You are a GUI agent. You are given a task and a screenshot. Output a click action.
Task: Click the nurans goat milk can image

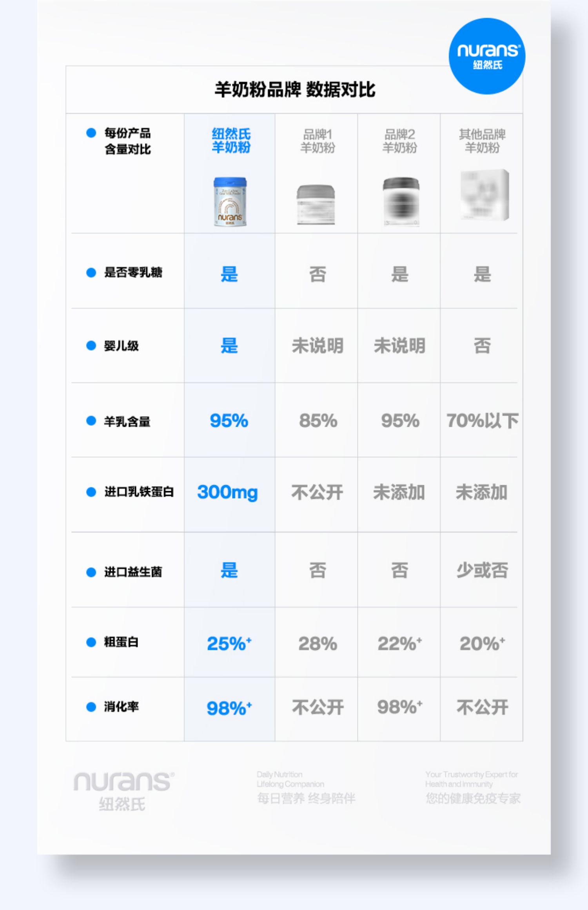pyautogui.click(x=230, y=202)
